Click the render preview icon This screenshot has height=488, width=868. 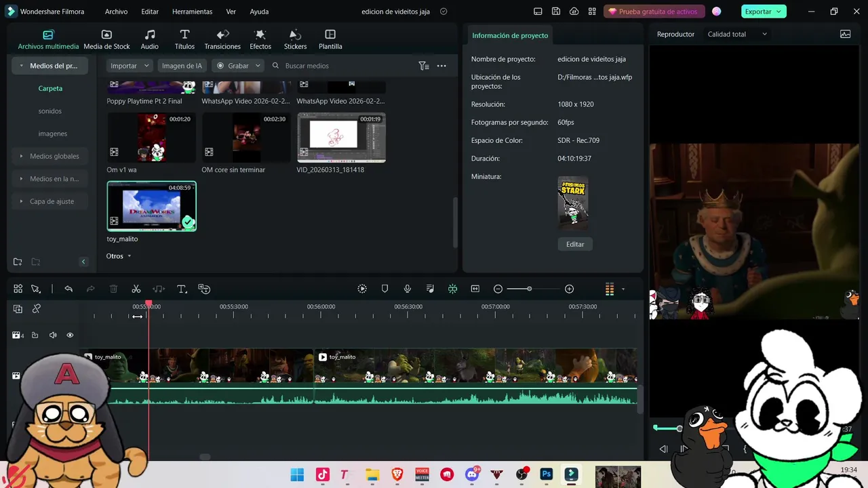point(362,289)
